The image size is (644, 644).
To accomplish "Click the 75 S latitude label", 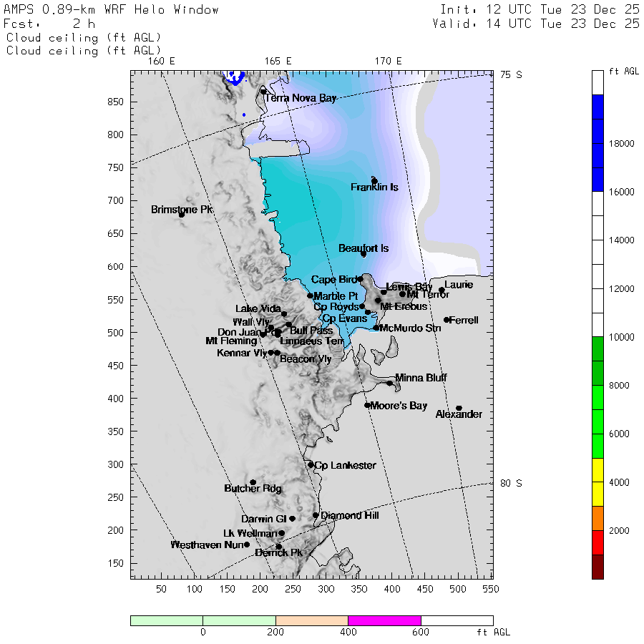I will click(x=511, y=74).
